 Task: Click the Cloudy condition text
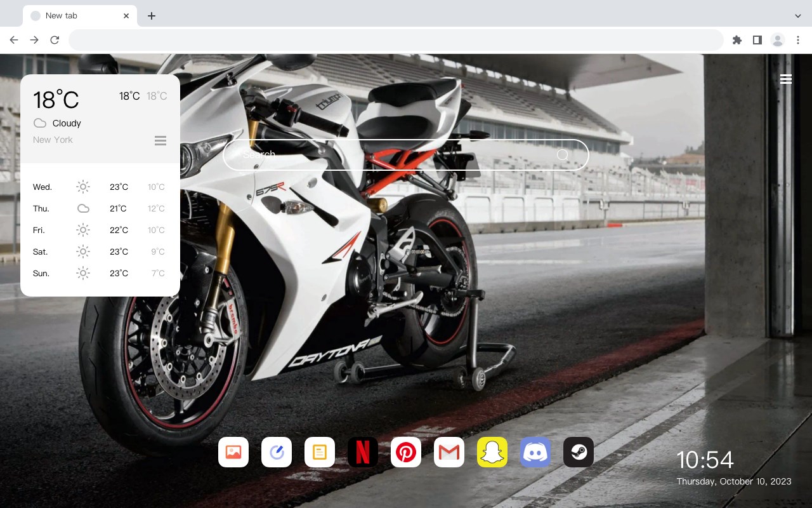point(67,123)
